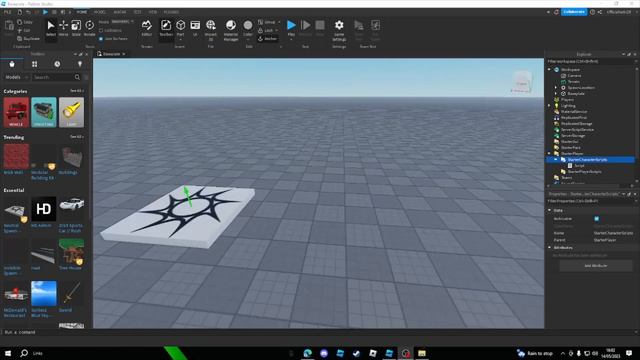The width and height of the screenshot is (640, 360).
Task: Open the Models category dropdown in Toolbox
Action: click(x=16, y=77)
